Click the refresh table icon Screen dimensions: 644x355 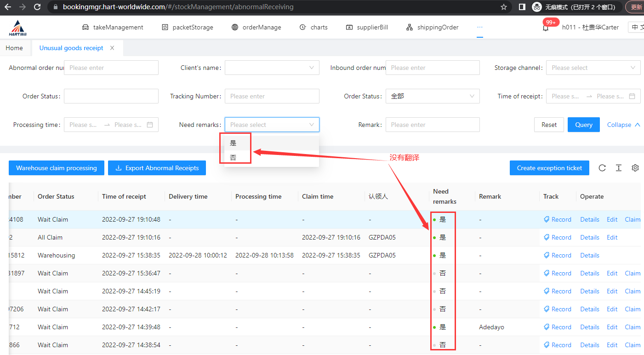602,168
